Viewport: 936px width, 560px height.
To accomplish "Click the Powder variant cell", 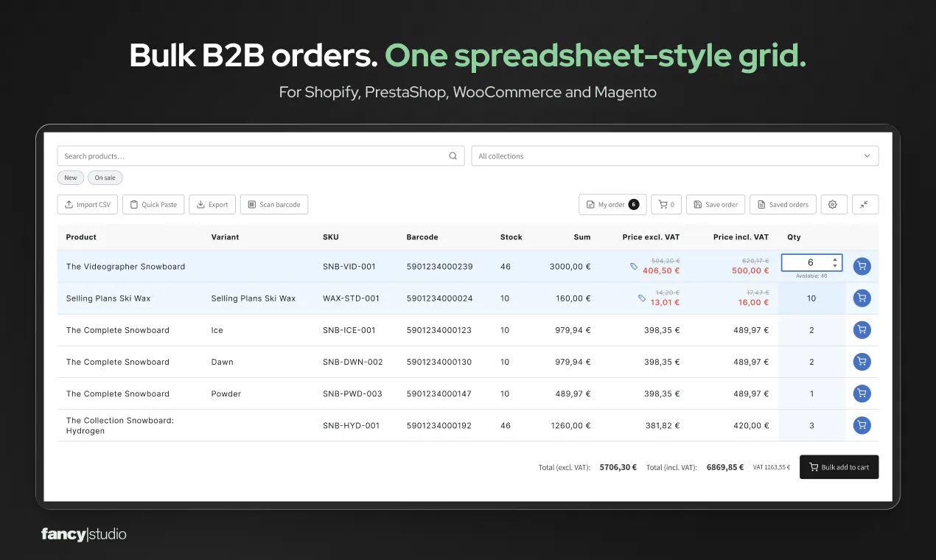I will pyautogui.click(x=226, y=393).
